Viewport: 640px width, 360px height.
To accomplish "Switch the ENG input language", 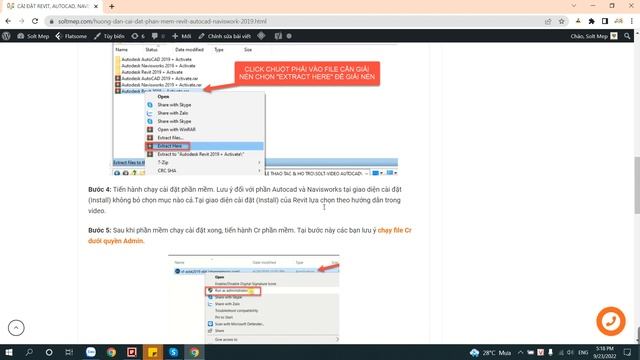I will [x=583, y=353].
